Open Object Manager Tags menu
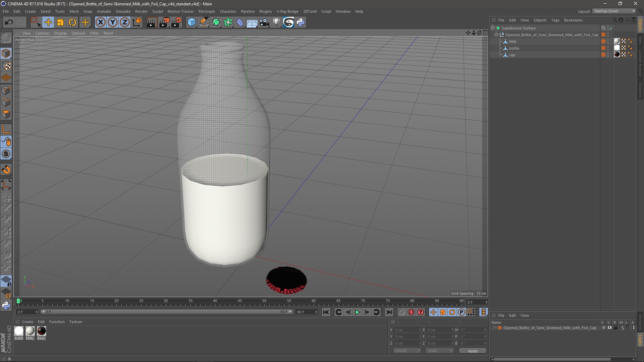 [x=555, y=20]
